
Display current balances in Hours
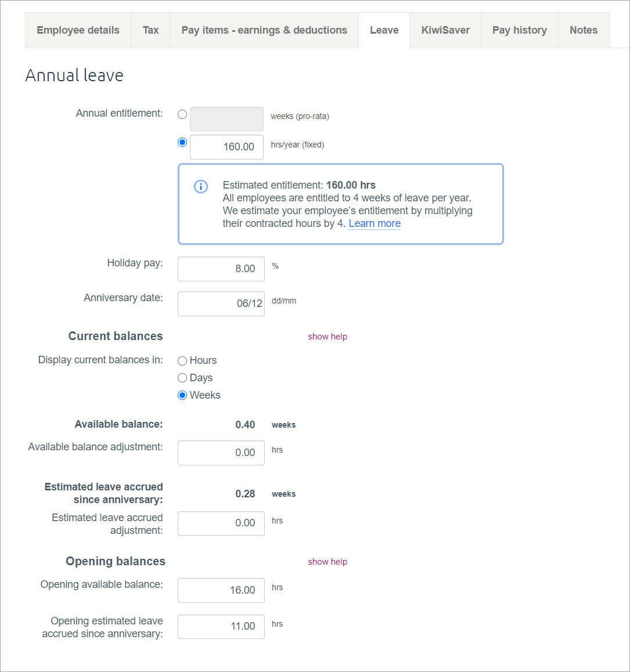182,361
